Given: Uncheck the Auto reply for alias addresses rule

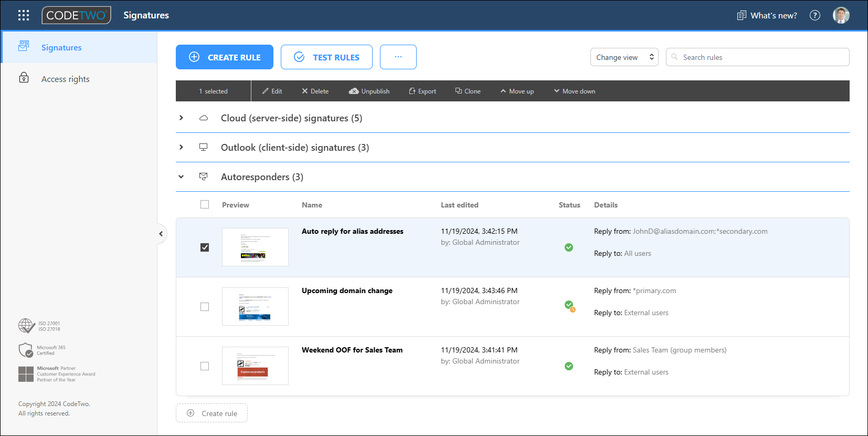Looking at the screenshot, I should [205, 247].
